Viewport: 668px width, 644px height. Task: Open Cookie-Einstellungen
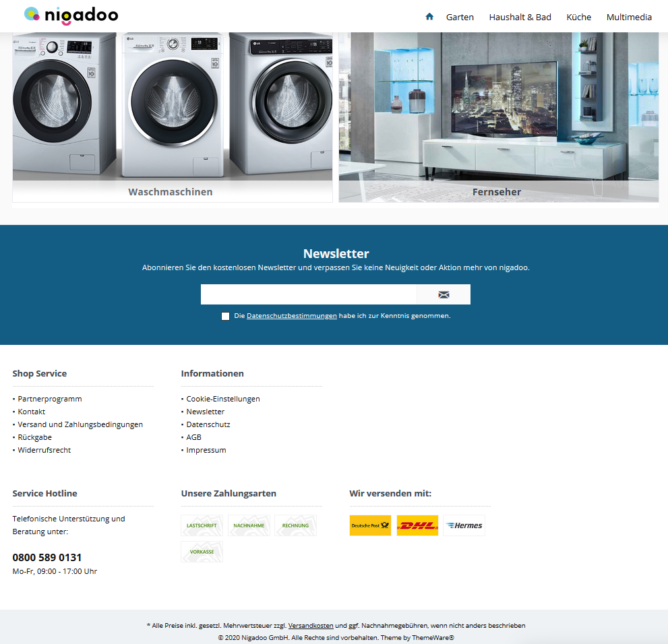[x=223, y=399]
